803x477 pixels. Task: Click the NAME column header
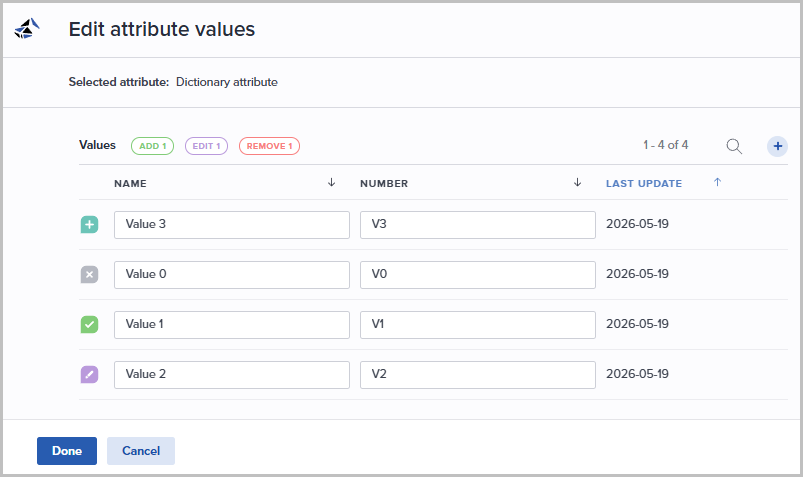[x=130, y=183]
